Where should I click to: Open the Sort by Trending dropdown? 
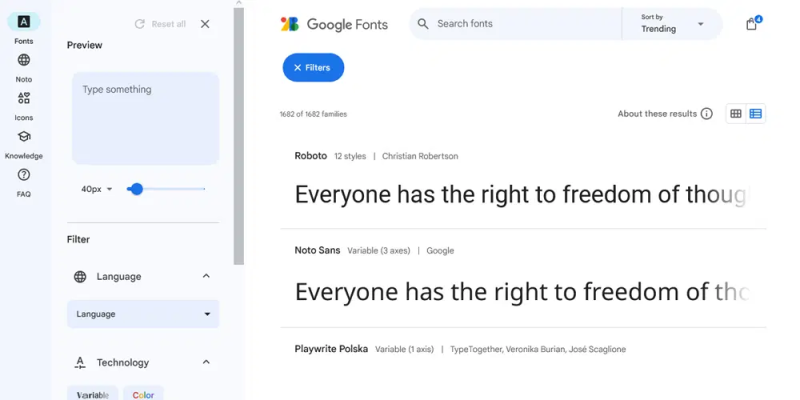(x=672, y=24)
